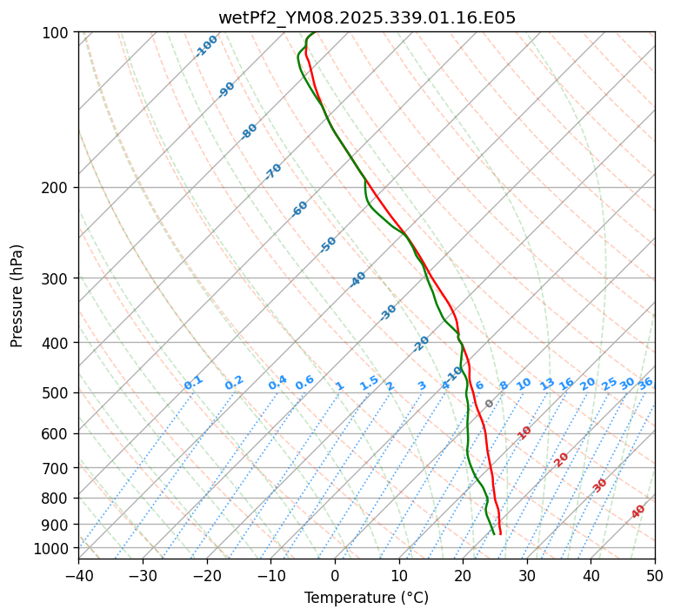Screen dimensions: 674x616
Task: Click the 0.6 mixing ratio label
Action: (x=304, y=384)
